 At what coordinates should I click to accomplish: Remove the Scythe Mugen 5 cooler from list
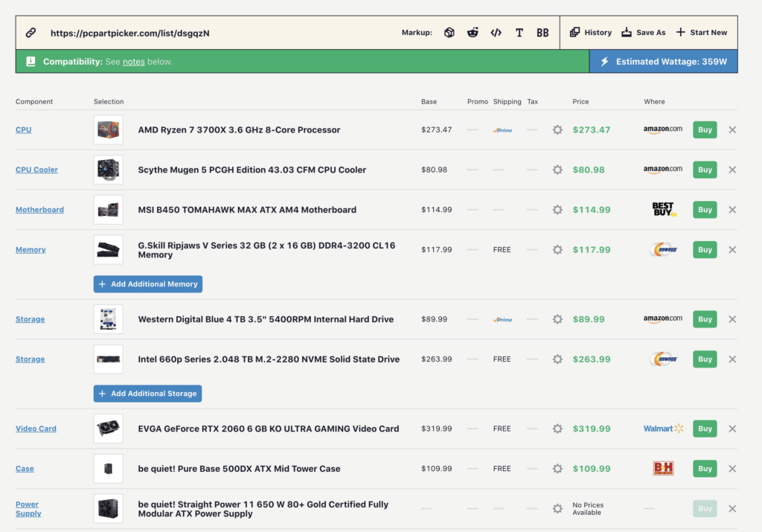(732, 170)
